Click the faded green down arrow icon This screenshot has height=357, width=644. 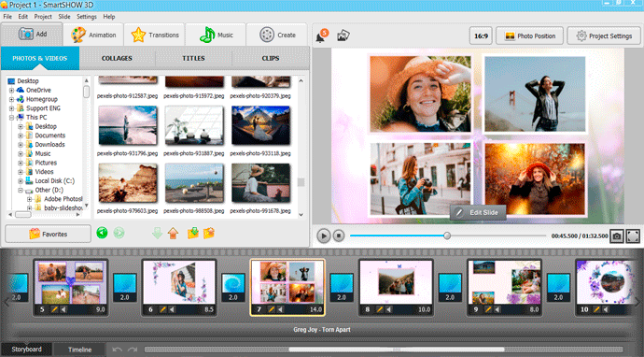pos(157,234)
